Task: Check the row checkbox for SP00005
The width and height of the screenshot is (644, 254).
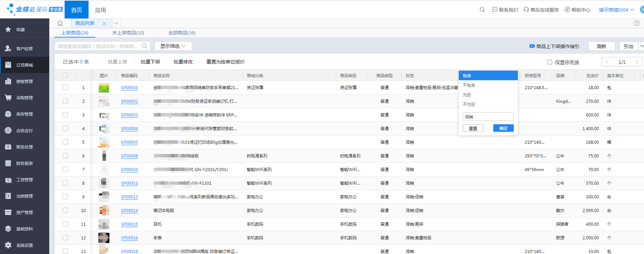Action: [x=65, y=142]
